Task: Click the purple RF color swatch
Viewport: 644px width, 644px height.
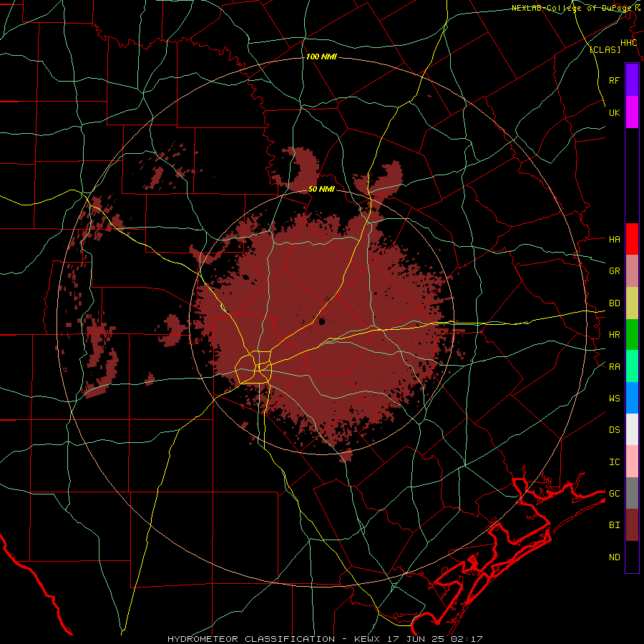Action: click(632, 80)
